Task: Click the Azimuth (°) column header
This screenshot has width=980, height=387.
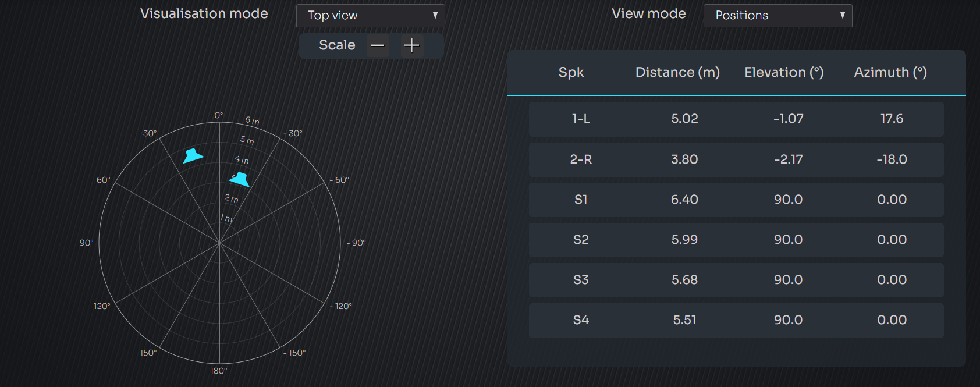Action: point(890,72)
